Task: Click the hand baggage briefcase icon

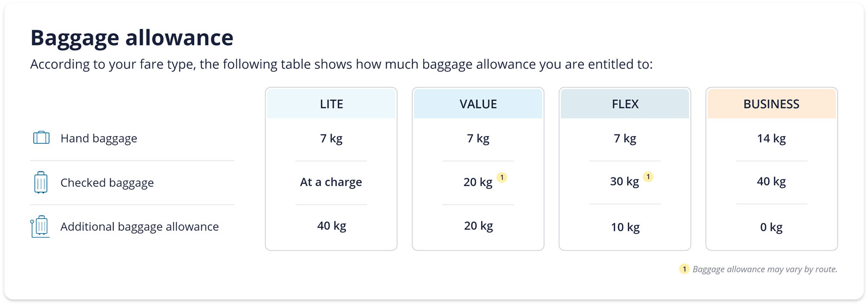Action: click(41, 138)
